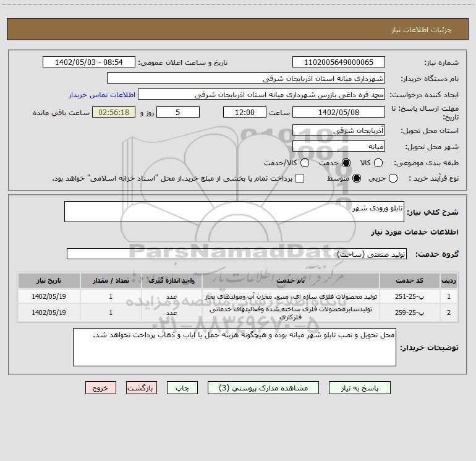Click the buyer notes text area
The height and width of the screenshot is (461, 476).
pos(234,347)
